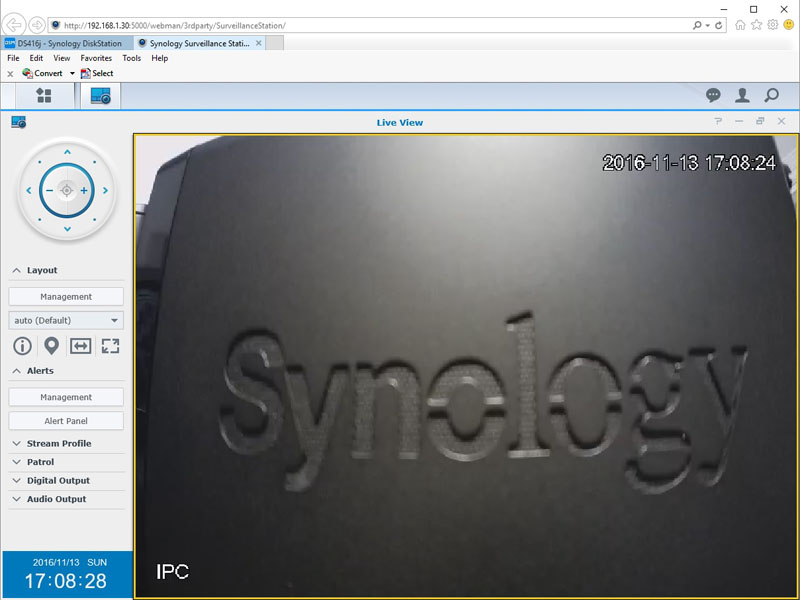Tilt camera up with PTZ up arrow

[67, 152]
